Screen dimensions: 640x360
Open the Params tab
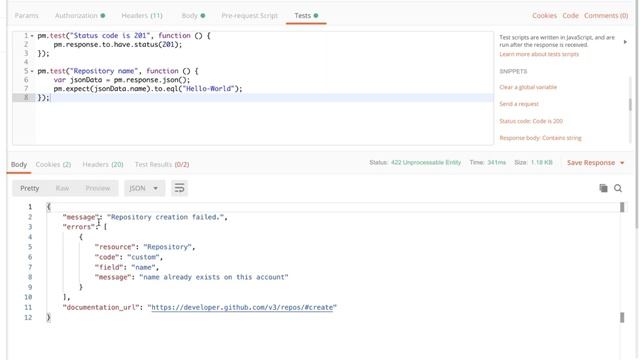27,16
